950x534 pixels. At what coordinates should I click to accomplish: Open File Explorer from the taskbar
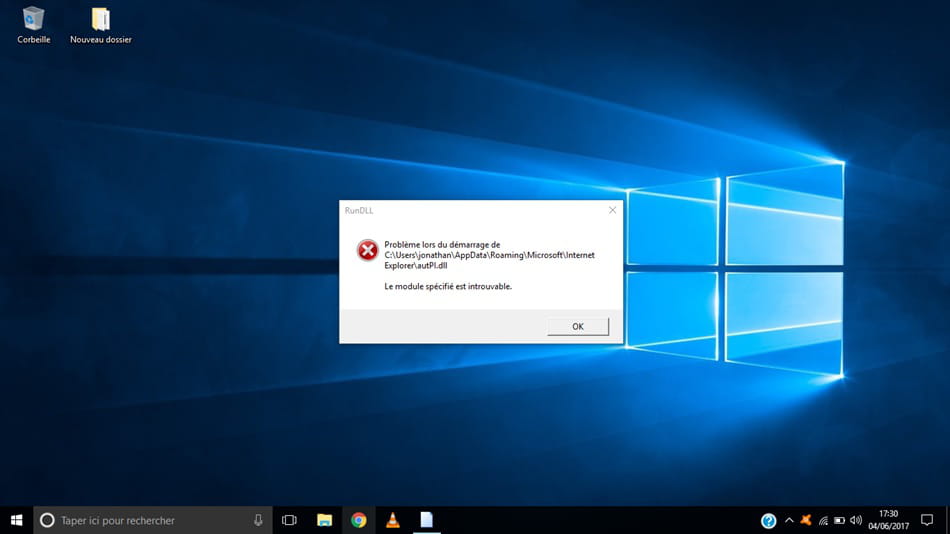(x=324, y=520)
